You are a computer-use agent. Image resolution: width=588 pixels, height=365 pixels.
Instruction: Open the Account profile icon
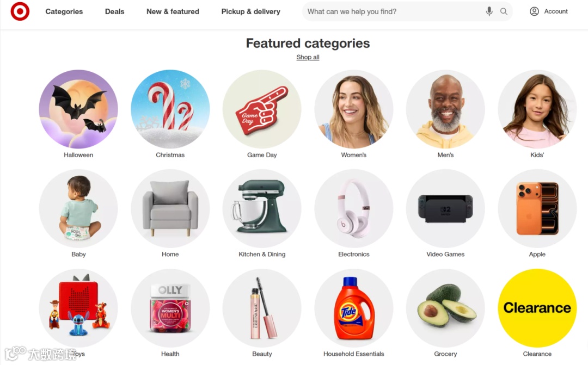pyautogui.click(x=535, y=11)
